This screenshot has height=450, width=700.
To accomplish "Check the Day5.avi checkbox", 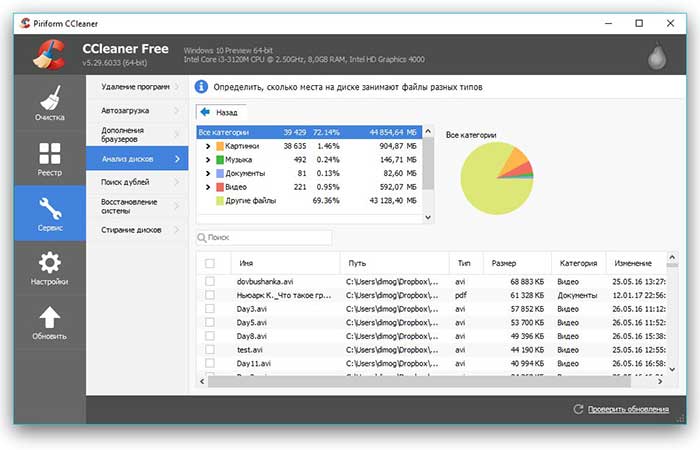I will point(210,322).
